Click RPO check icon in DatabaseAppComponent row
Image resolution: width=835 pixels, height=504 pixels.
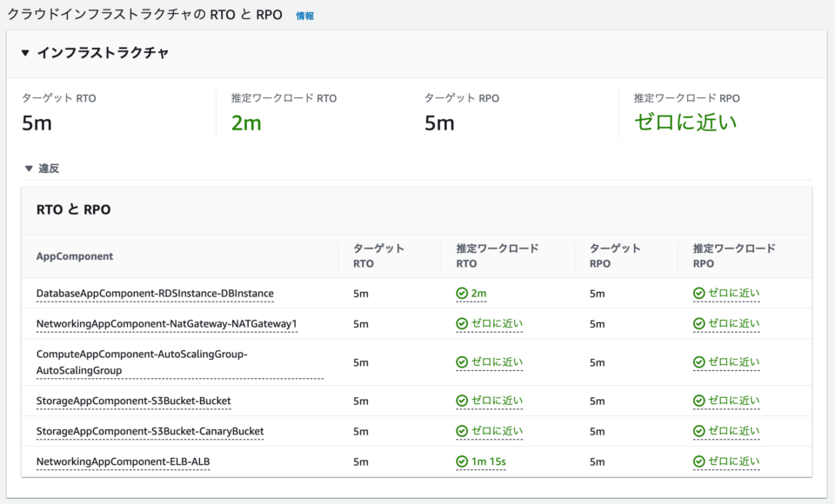click(698, 293)
